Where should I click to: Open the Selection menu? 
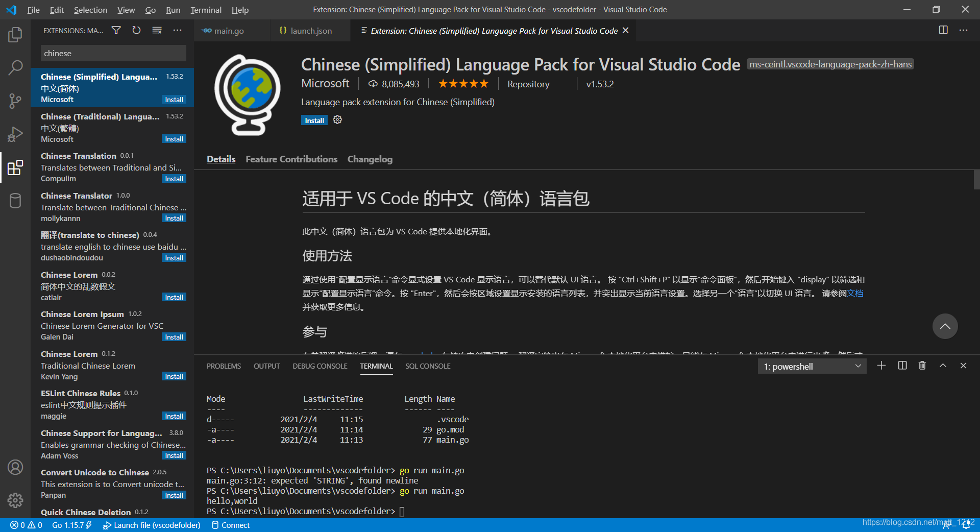point(90,10)
